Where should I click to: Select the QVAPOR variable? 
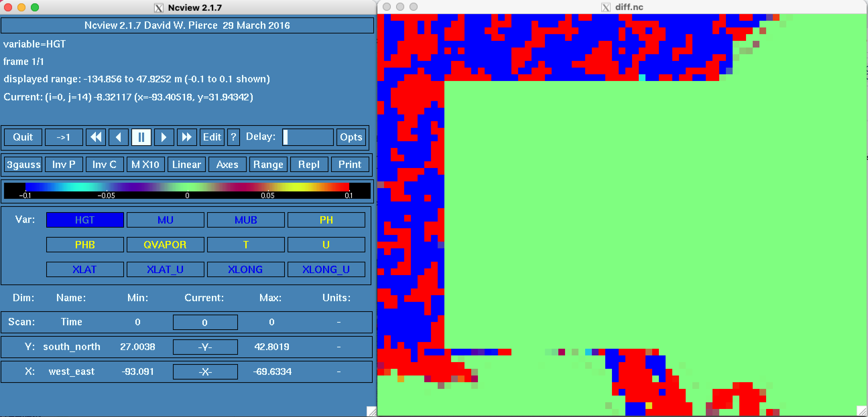coord(165,245)
